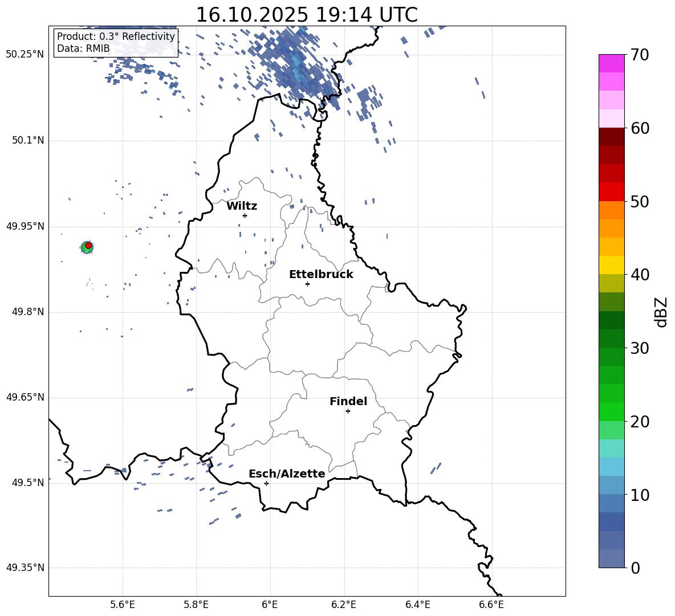Pick the dark maroon swatch just below 60
The height and width of the screenshot is (616, 675).
click(x=612, y=137)
